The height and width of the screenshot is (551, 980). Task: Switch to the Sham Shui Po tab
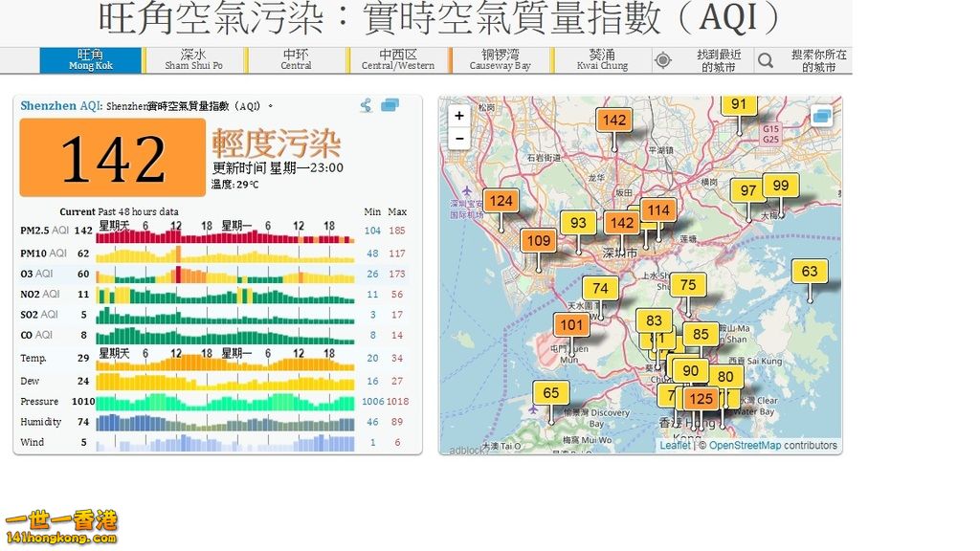193,60
